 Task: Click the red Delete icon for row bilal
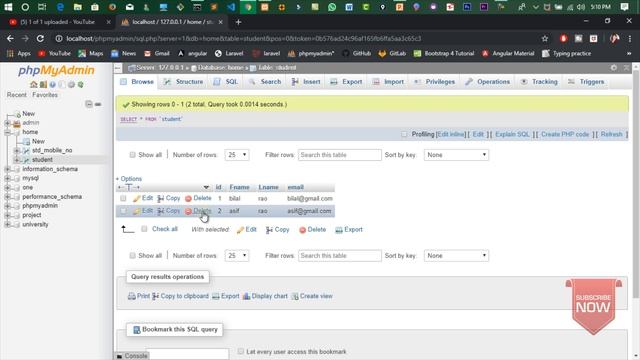coord(188,198)
